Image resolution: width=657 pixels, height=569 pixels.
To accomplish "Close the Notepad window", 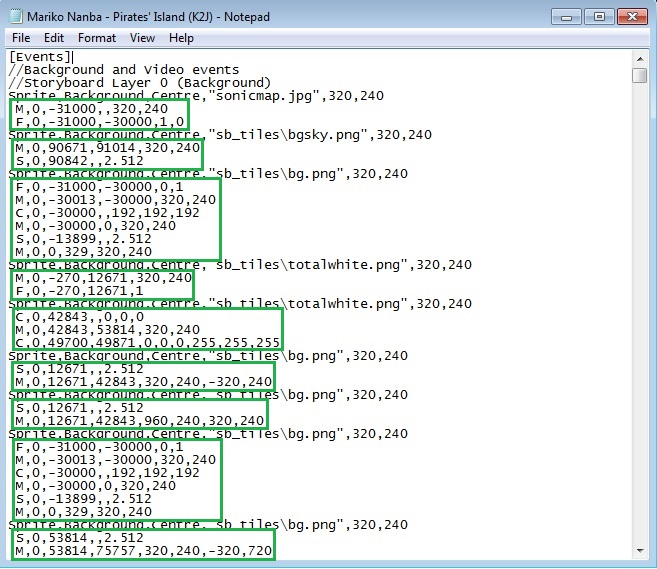I will pos(632,17).
